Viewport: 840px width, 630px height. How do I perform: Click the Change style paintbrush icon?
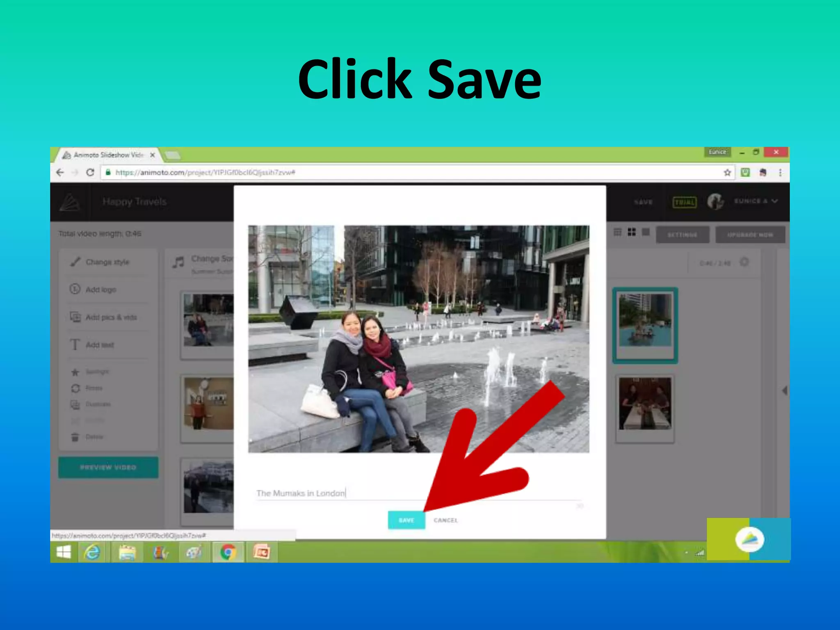click(75, 262)
